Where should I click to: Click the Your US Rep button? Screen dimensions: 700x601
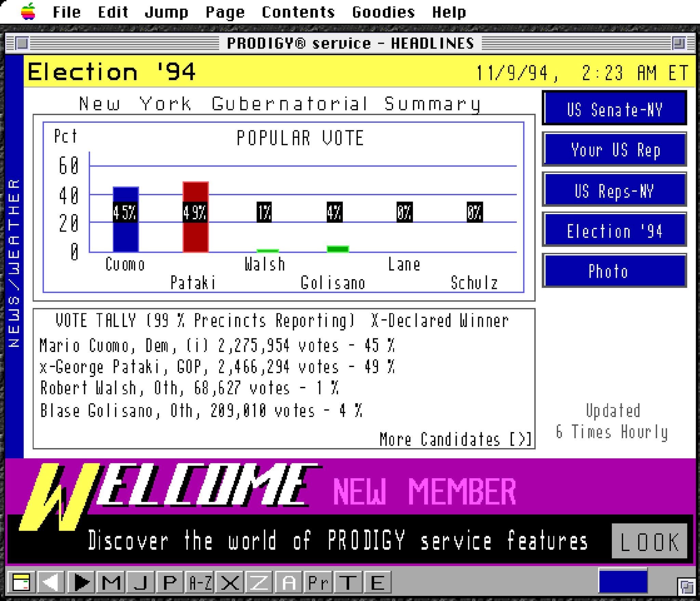tap(614, 149)
